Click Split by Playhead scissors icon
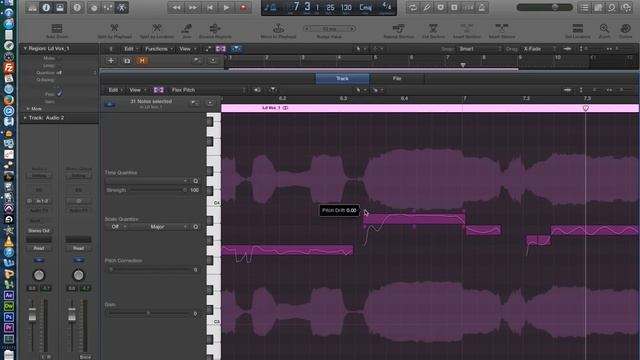The image size is (640, 360). (114, 28)
